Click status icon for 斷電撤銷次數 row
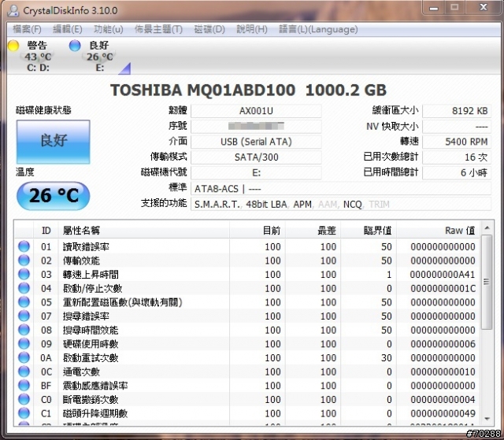The width and height of the screenshot is (504, 440). tap(24, 399)
